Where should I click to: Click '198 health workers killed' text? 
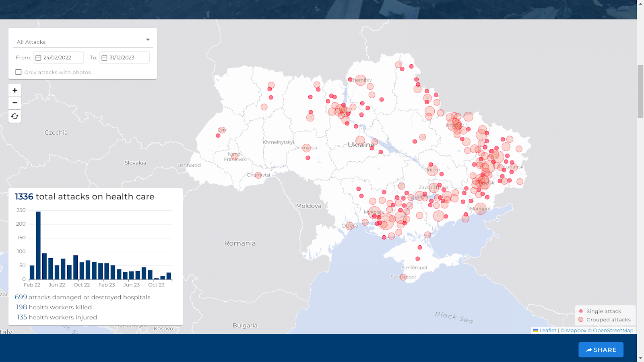(x=54, y=307)
